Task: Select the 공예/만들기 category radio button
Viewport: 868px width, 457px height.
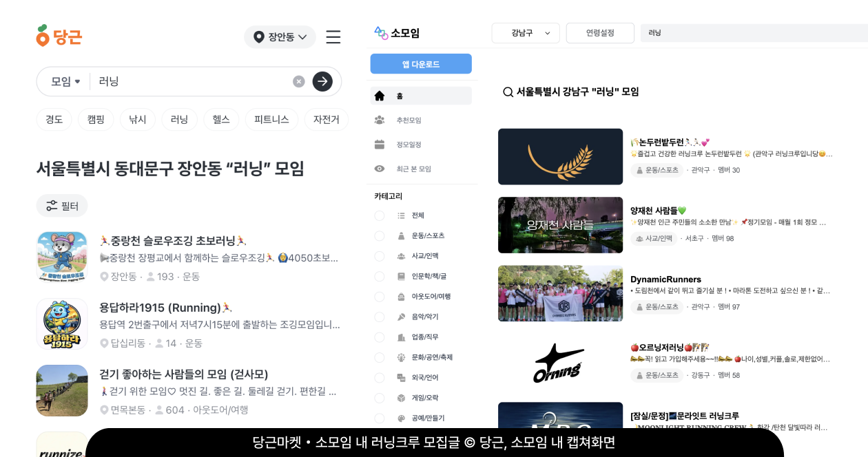Action: tap(380, 418)
